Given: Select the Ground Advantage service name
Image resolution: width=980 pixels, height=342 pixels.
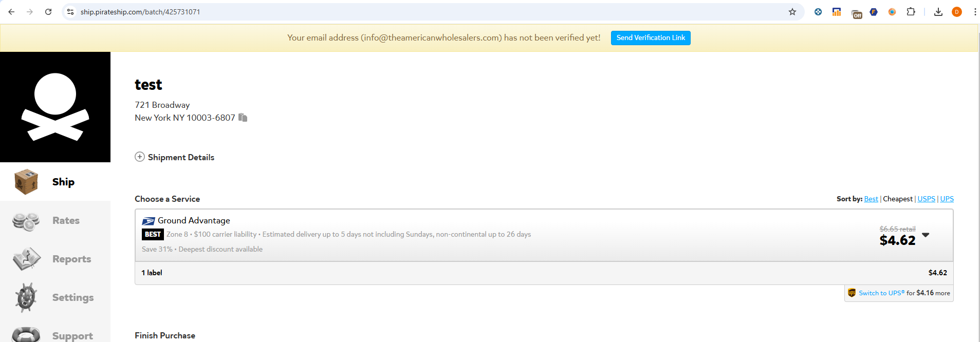Looking at the screenshot, I should coord(194,220).
